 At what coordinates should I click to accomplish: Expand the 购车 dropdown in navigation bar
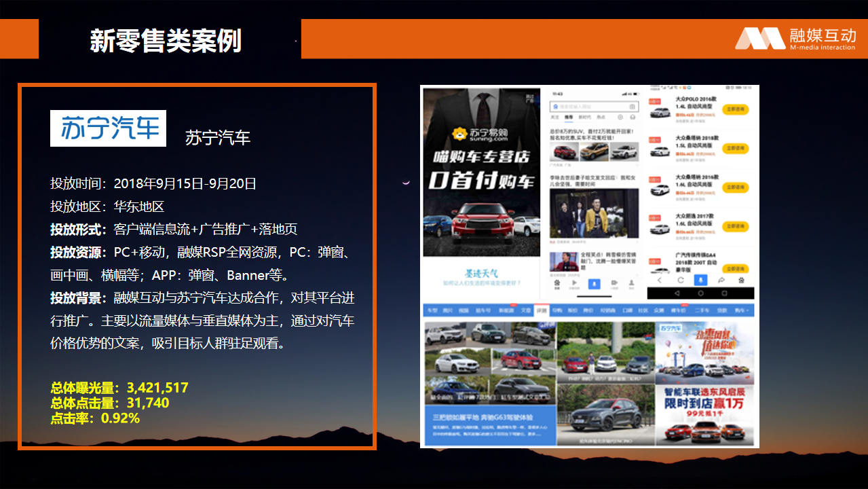point(742,310)
